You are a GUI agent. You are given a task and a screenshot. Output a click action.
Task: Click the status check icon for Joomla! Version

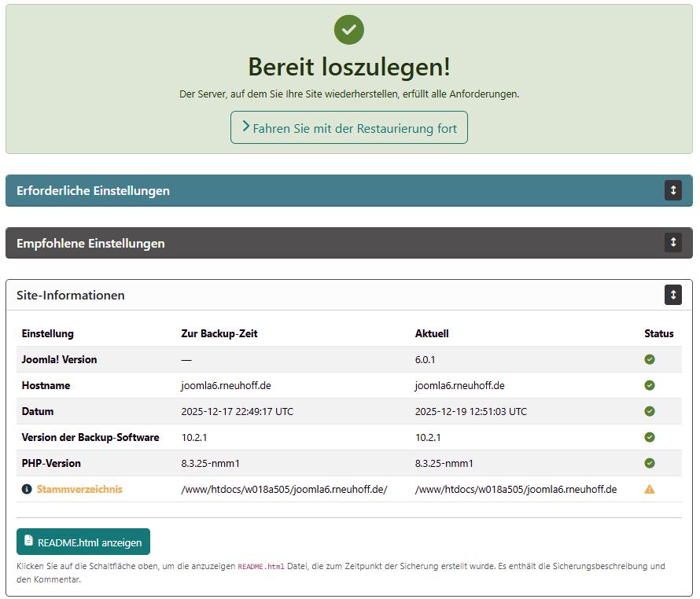click(x=650, y=359)
